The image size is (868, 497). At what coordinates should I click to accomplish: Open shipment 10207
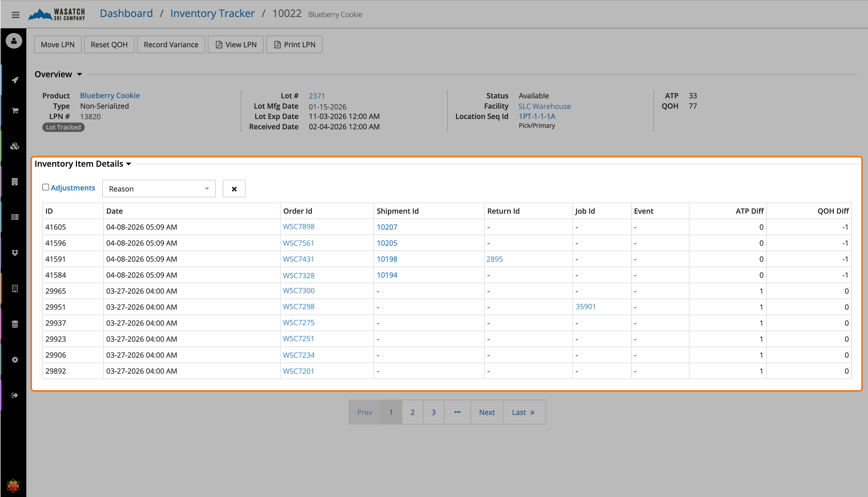[x=387, y=227]
